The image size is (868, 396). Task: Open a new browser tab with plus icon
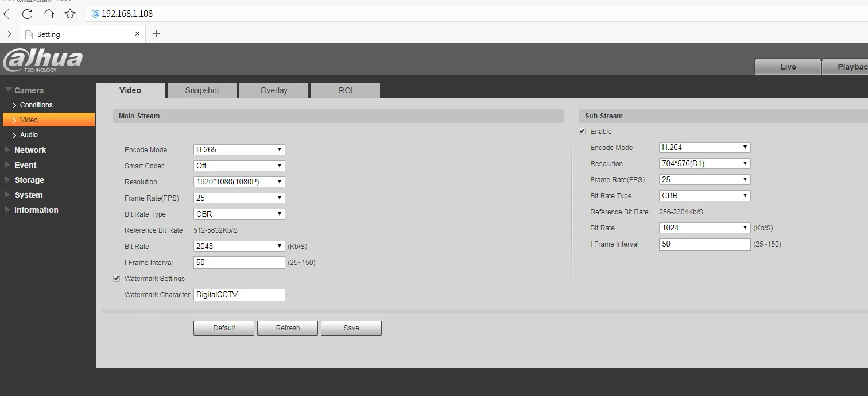click(x=156, y=34)
